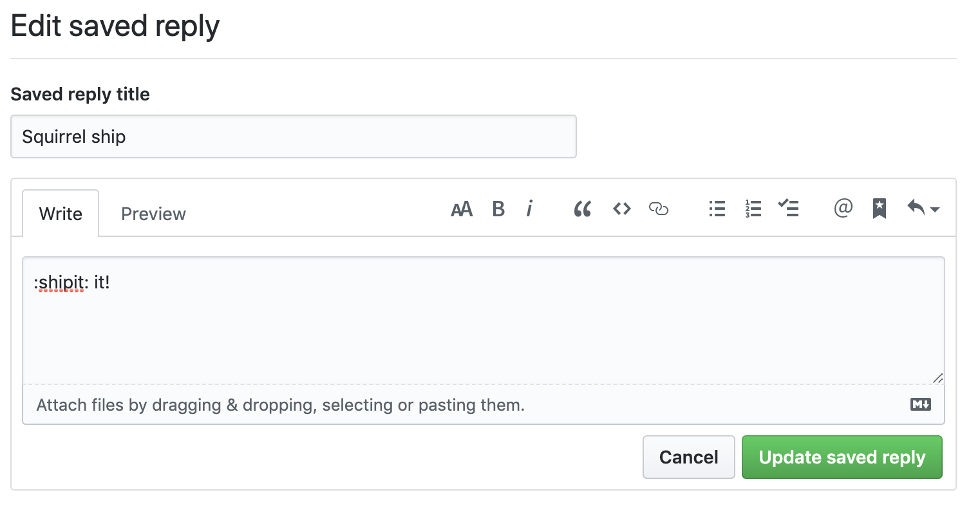Insert a bulleted list
The image size is (980, 506).
click(717, 209)
